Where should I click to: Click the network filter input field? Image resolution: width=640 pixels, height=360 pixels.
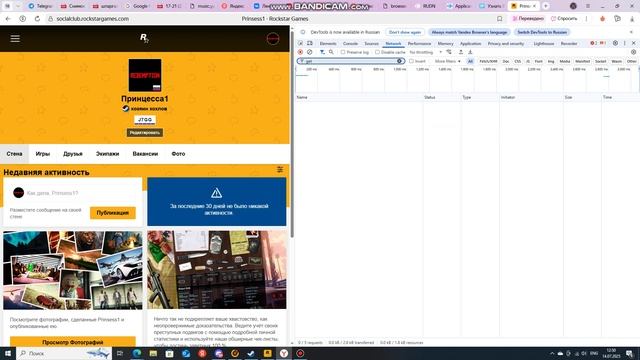click(350, 61)
